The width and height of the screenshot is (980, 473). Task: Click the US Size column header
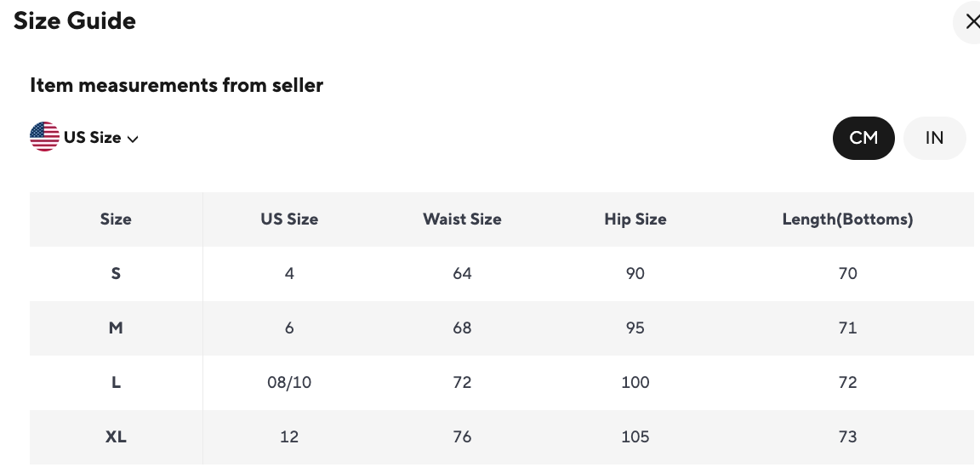[289, 219]
